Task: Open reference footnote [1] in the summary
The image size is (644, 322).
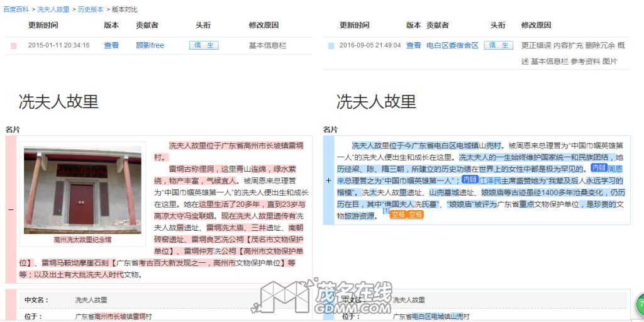Action: click(x=386, y=211)
